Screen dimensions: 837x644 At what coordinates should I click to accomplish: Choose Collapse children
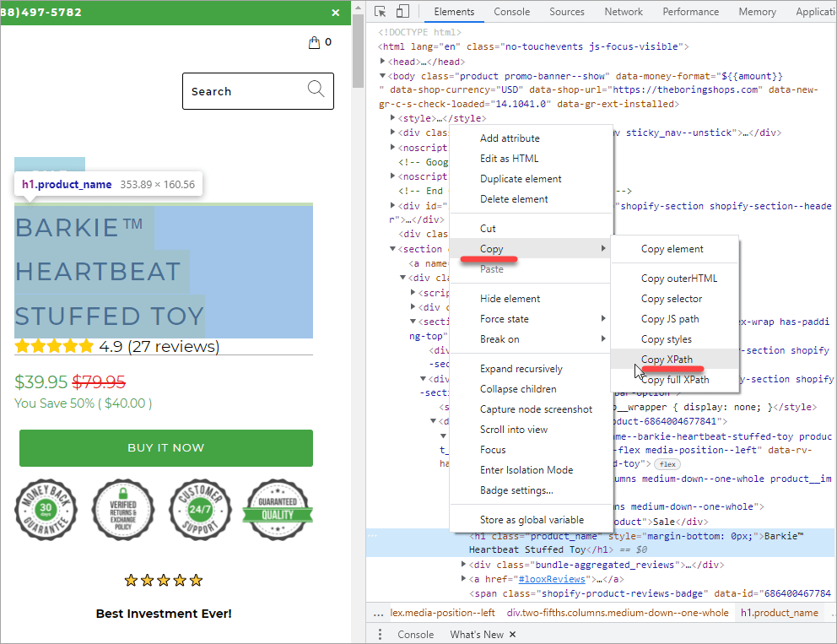coord(531,389)
